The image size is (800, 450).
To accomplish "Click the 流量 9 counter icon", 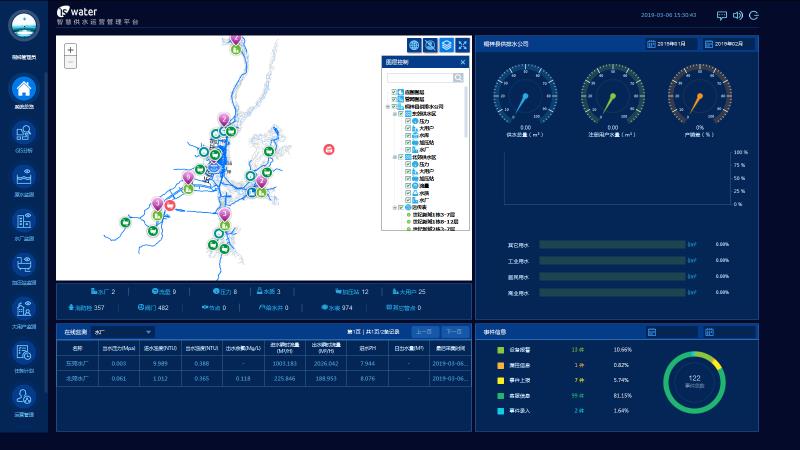I will pos(155,291).
